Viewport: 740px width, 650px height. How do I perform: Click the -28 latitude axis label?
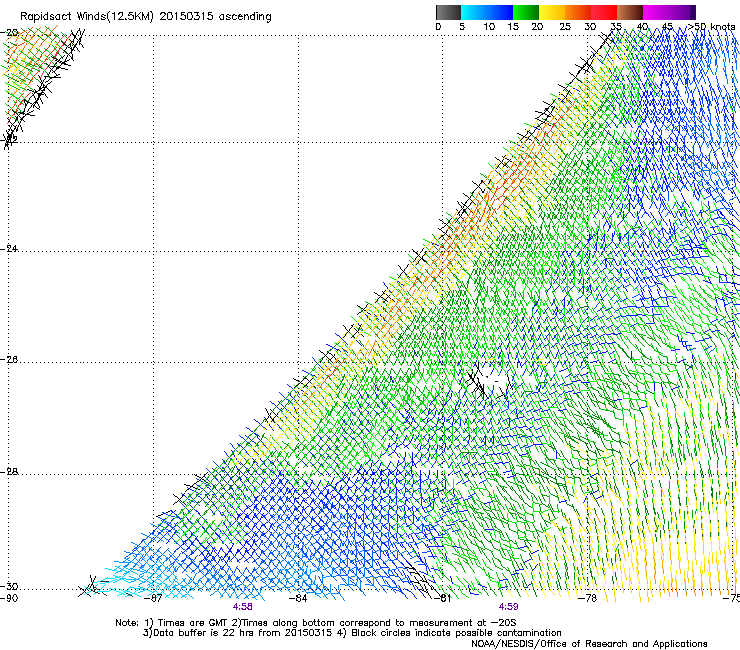point(9,472)
